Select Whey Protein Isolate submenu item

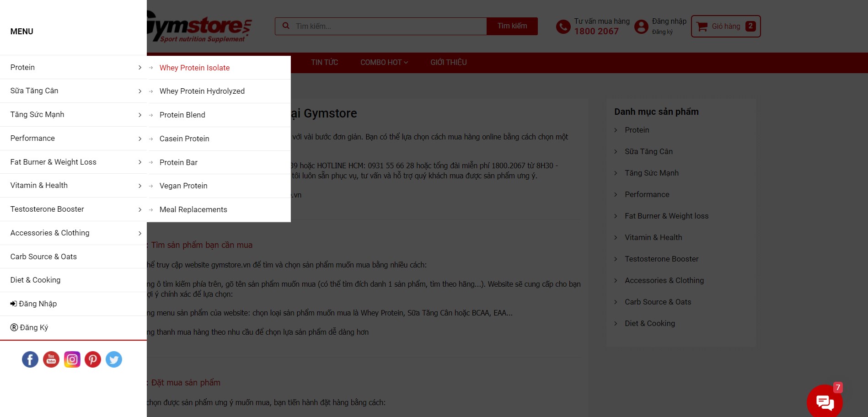click(x=194, y=68)
